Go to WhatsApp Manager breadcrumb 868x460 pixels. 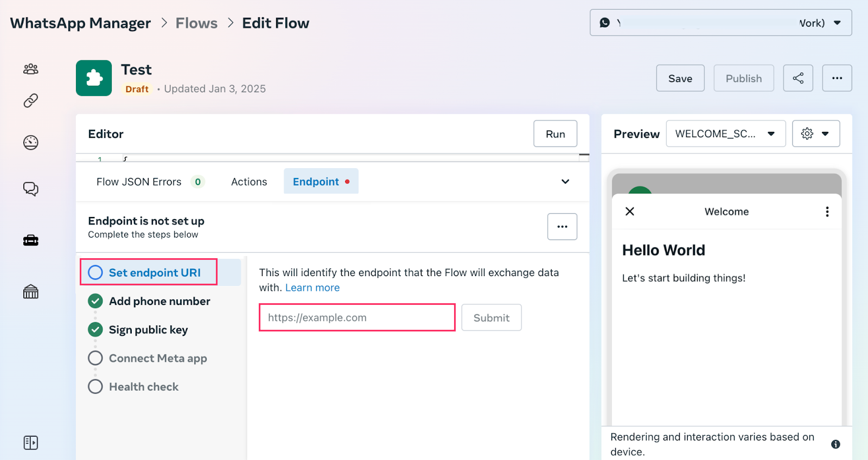point(80,23)
